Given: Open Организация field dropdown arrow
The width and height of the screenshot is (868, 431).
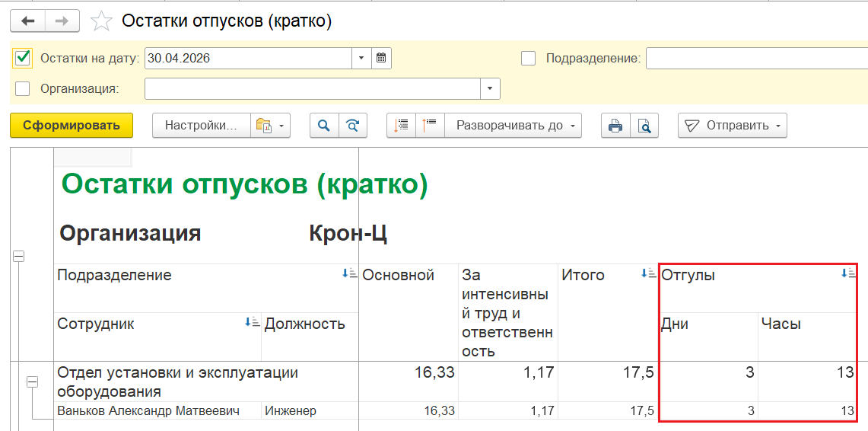Looking at the screenshot, I should pyautogui.click(x=490, y=88).
